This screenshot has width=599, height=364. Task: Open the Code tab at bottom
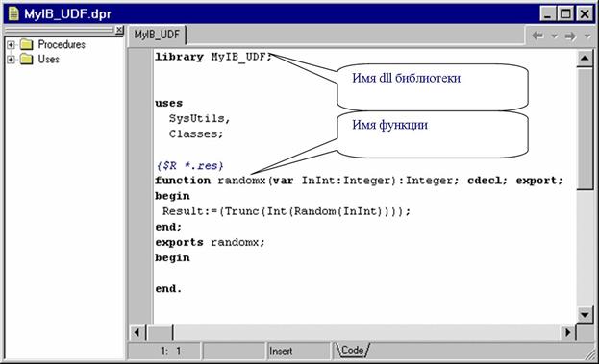pos(352,351)
